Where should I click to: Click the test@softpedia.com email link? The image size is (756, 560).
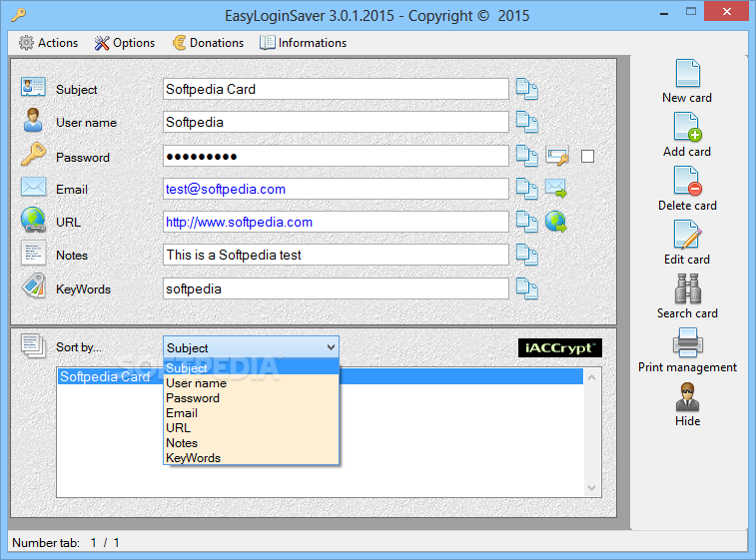pyautogui.click(x=226, y=189)
